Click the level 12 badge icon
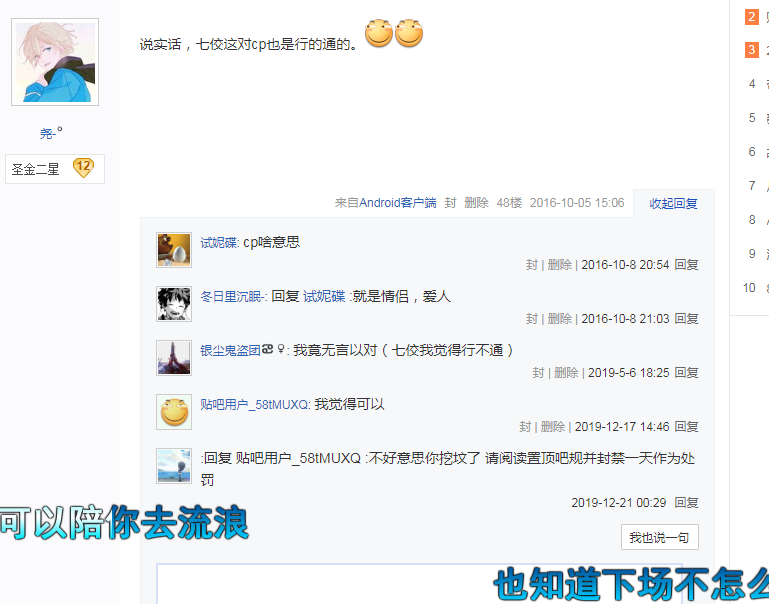The height and width of the screenshot is (604, 769). coord(83,168)
